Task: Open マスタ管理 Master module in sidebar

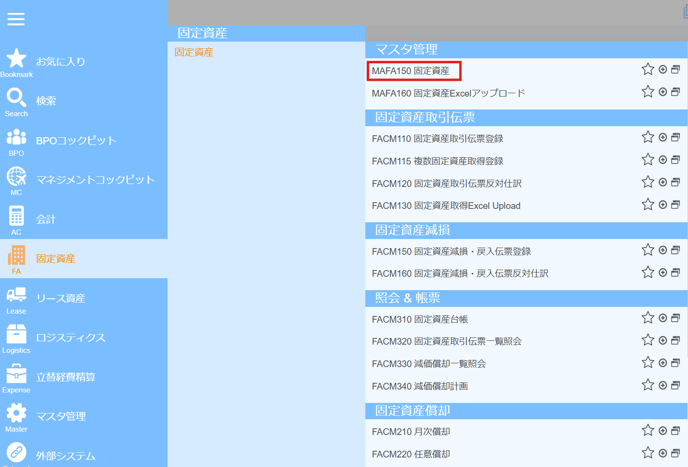Action: coord(83,417)
